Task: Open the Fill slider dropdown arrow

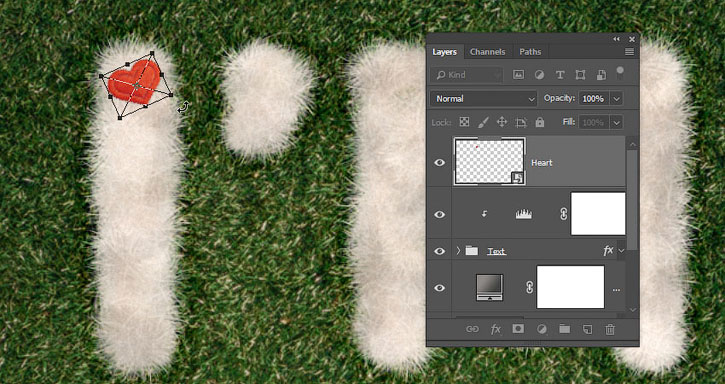Action: (x=616, y=122)
